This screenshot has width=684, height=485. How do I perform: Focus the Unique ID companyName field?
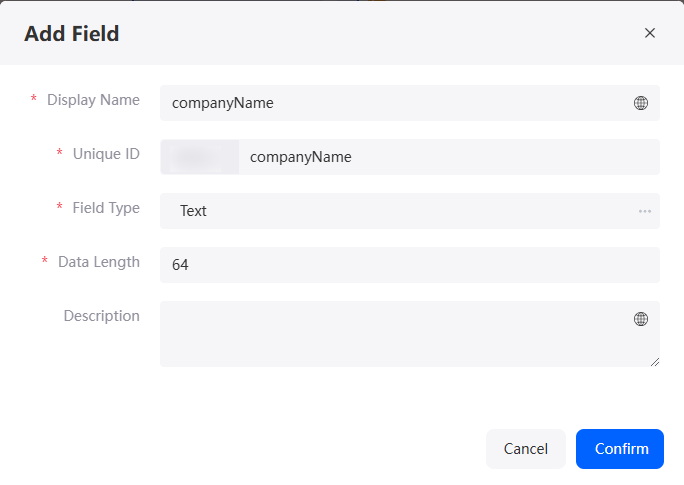pyautogui.click(x=449, y=157)
